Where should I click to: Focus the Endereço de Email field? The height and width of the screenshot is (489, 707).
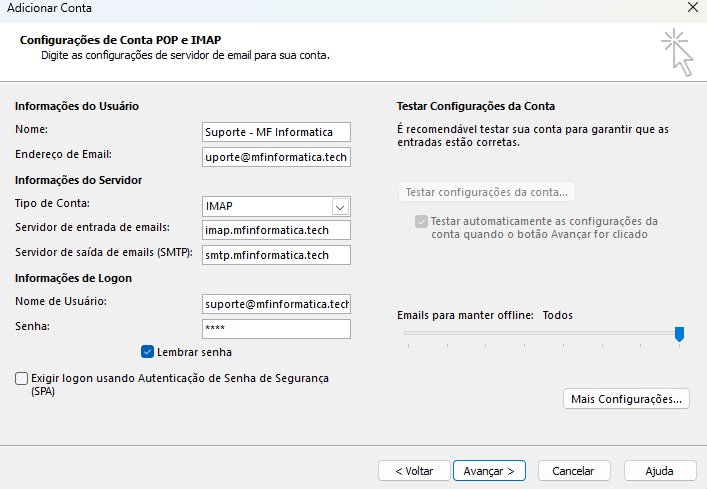pos(276,157)
